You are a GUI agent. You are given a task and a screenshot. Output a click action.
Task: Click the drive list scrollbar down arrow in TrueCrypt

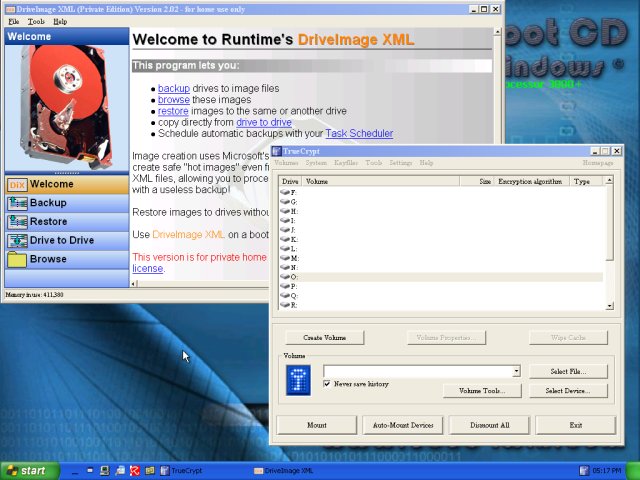point(609,305)
